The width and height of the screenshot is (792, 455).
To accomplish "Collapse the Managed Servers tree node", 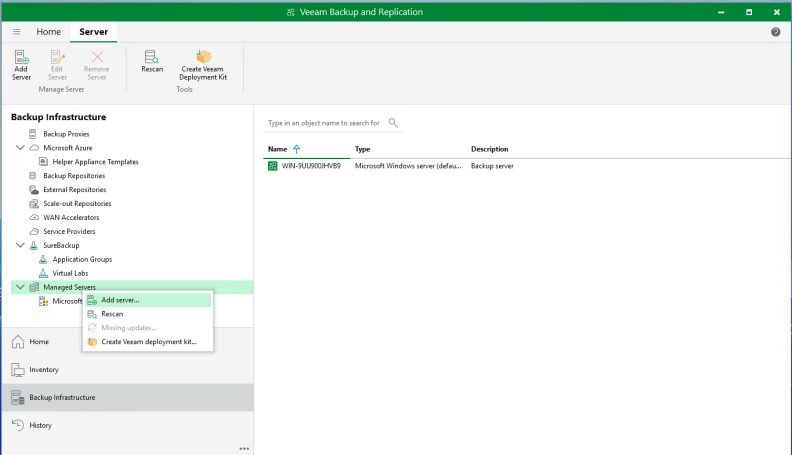I will point(21,287).
